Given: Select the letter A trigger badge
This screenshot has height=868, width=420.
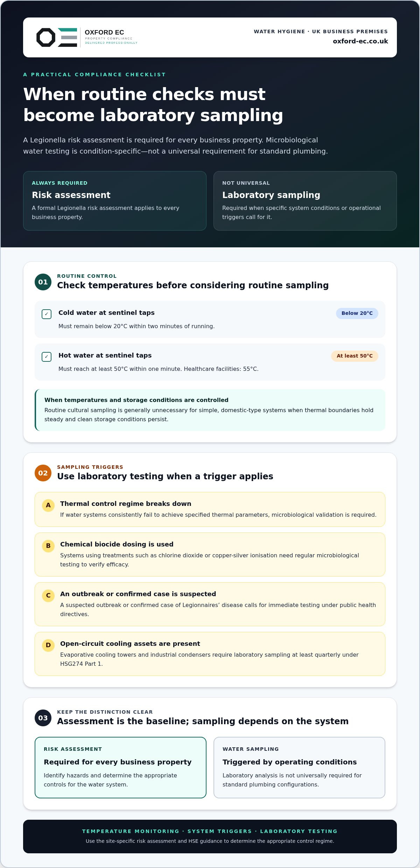Looking at the screenshot, I should [x=48, y=505].
